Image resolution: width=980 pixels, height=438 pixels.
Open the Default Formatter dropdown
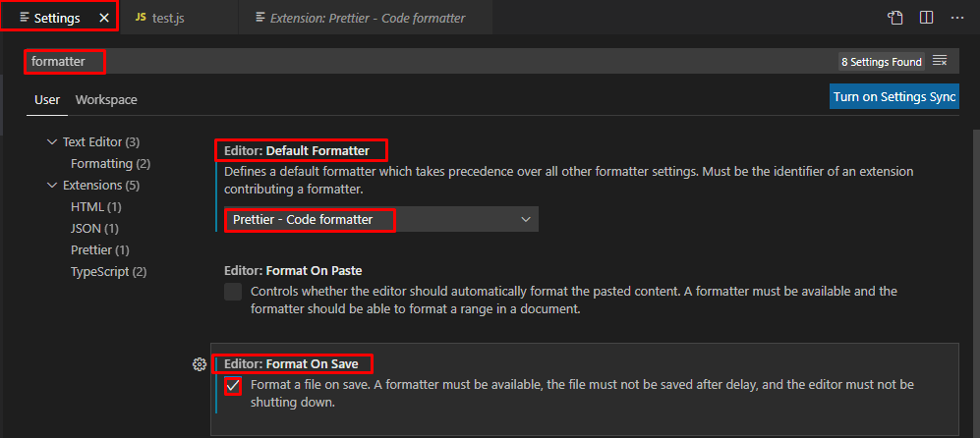tap(380, 219)
